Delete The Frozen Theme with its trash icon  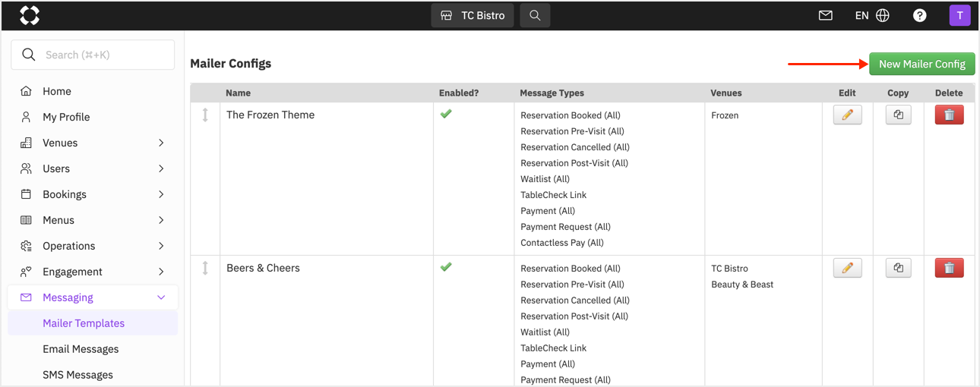[949, 115]
